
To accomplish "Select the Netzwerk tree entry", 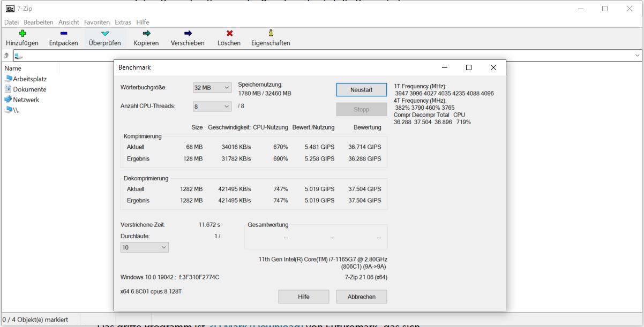I will tap(27, 99).
